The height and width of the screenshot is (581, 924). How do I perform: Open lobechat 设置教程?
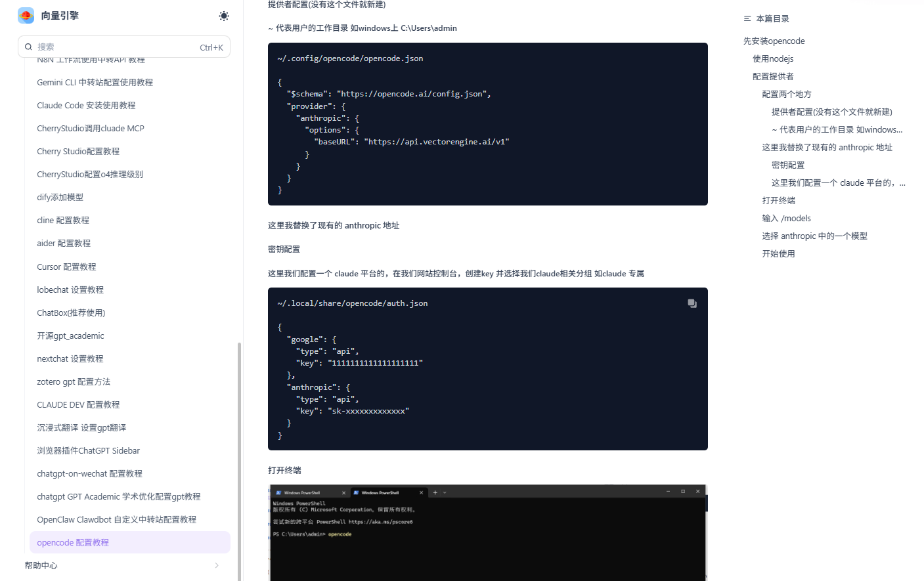(x=70, y=290)
